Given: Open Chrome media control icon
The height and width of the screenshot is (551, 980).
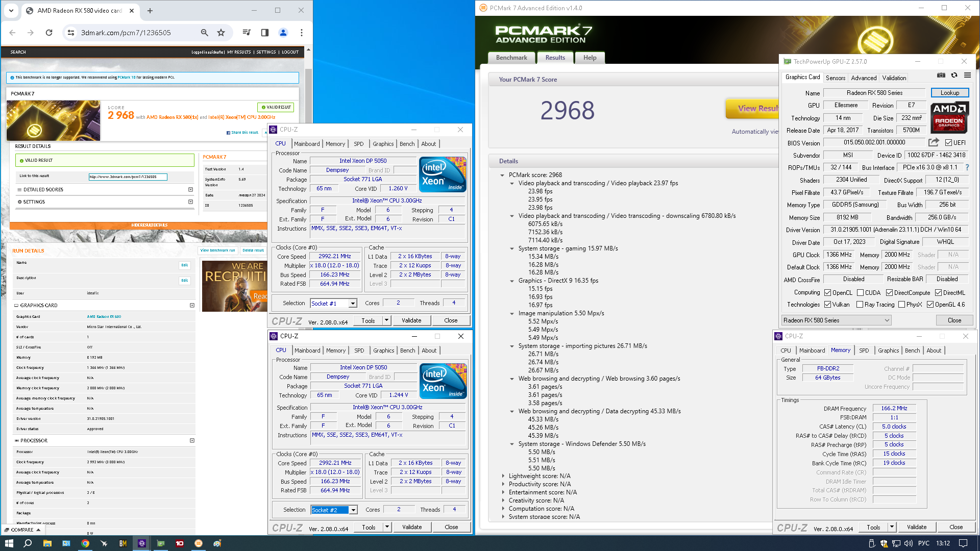Looking at the screenshot, I should [247, 33].
